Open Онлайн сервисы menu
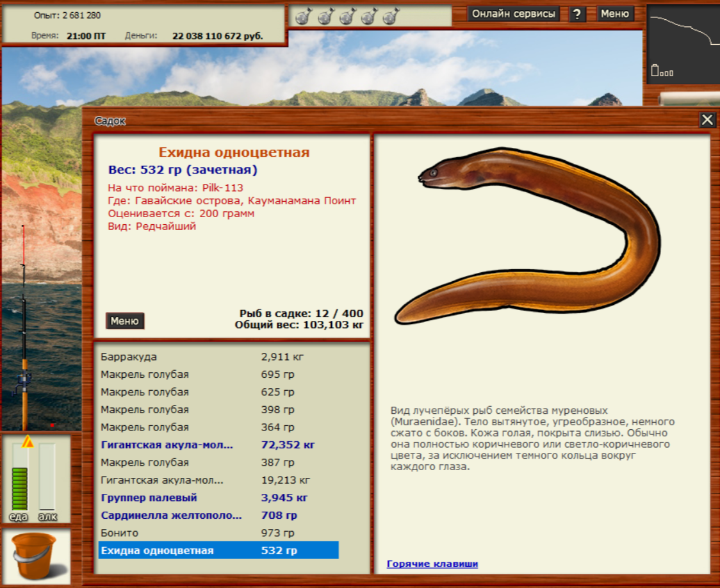 click(513, 13)
